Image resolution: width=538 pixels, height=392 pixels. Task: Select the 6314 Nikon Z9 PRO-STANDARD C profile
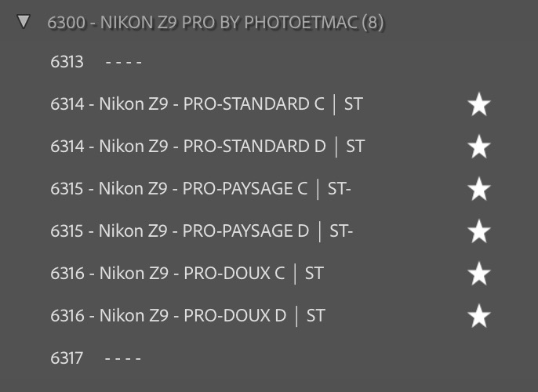(206, 104)
